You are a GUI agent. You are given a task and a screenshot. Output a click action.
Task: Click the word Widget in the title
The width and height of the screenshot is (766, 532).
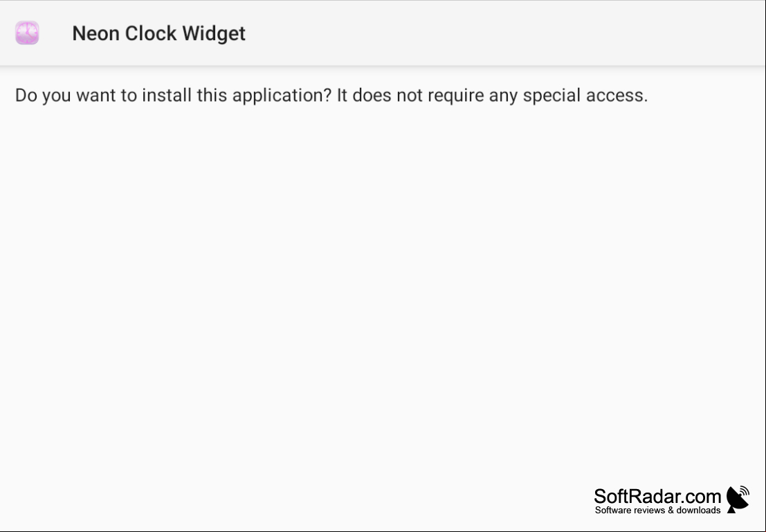(214, 34)
